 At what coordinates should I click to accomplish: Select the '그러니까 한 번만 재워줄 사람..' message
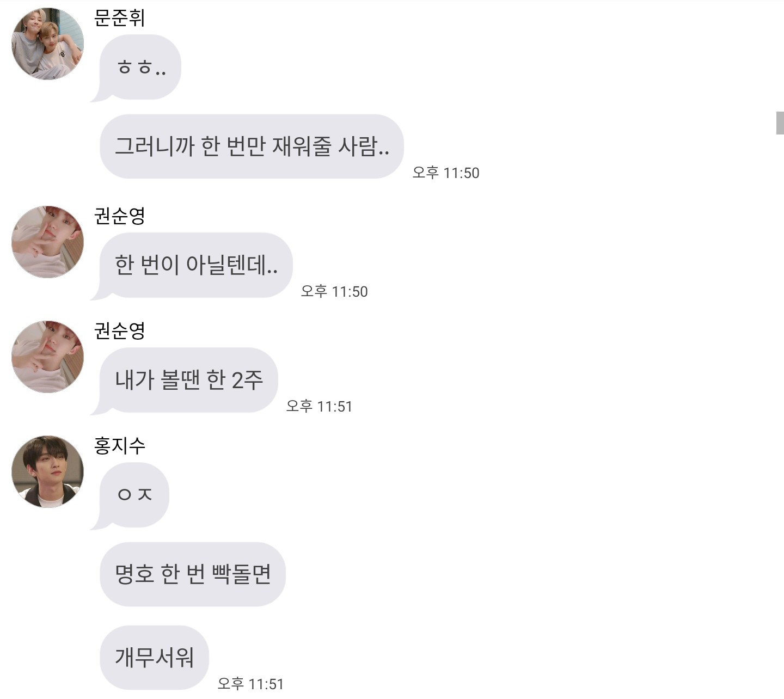(252, 146)
